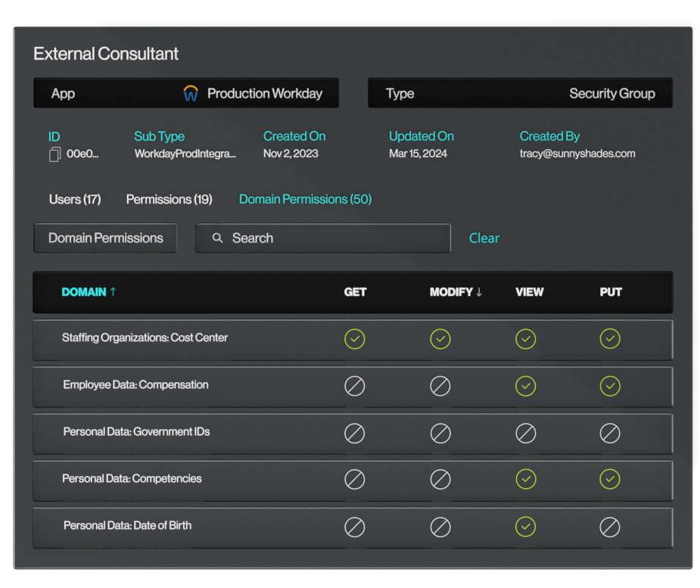The width and height of the screenshot is (700, 588).
Task: Select the Personal Data: Government IDs row
Action: click(x=136, y=432)
